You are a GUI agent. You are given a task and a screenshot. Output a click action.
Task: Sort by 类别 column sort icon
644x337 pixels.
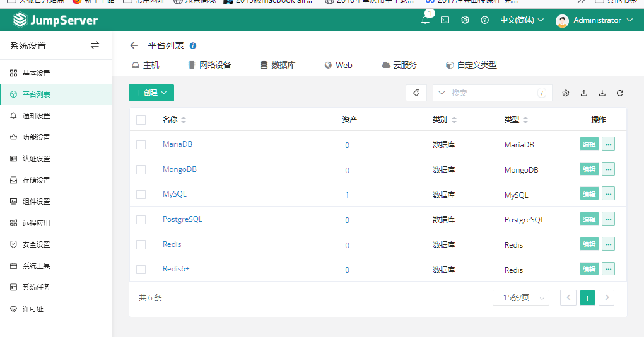point(454,120)
